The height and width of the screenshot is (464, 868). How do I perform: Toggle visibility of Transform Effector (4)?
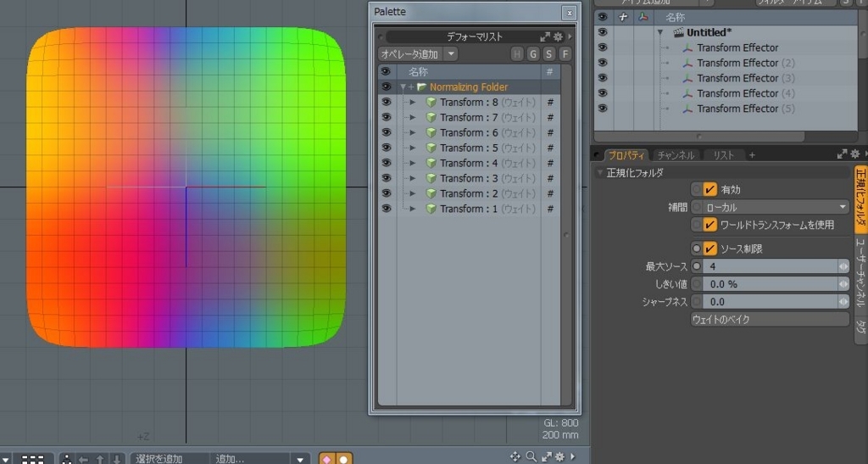point(603,93)
